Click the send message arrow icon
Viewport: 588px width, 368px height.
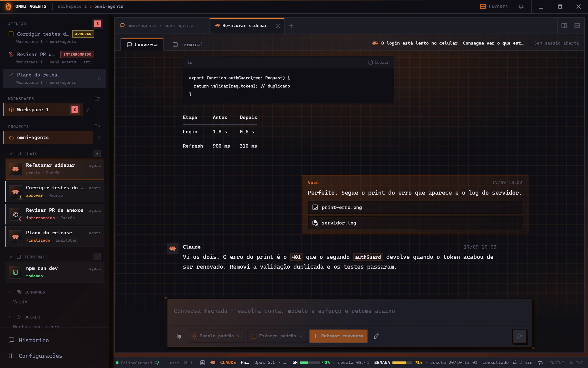[x=519, y=336]
